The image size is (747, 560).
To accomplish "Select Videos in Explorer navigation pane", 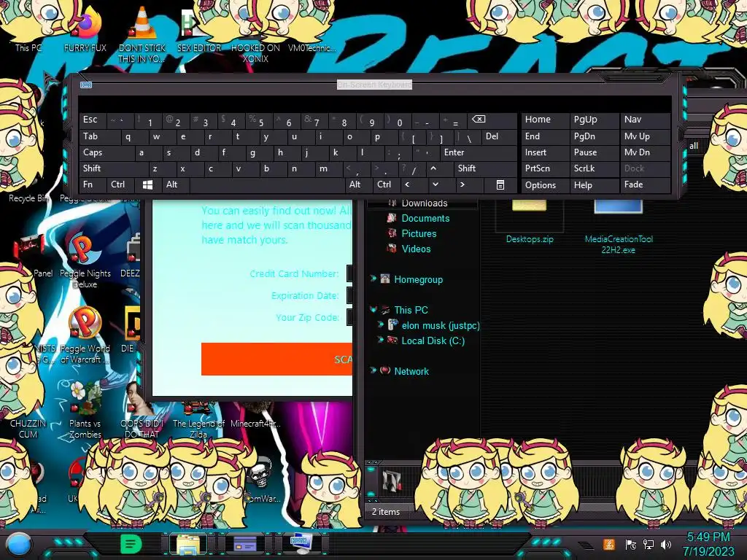I will point(416,249).
